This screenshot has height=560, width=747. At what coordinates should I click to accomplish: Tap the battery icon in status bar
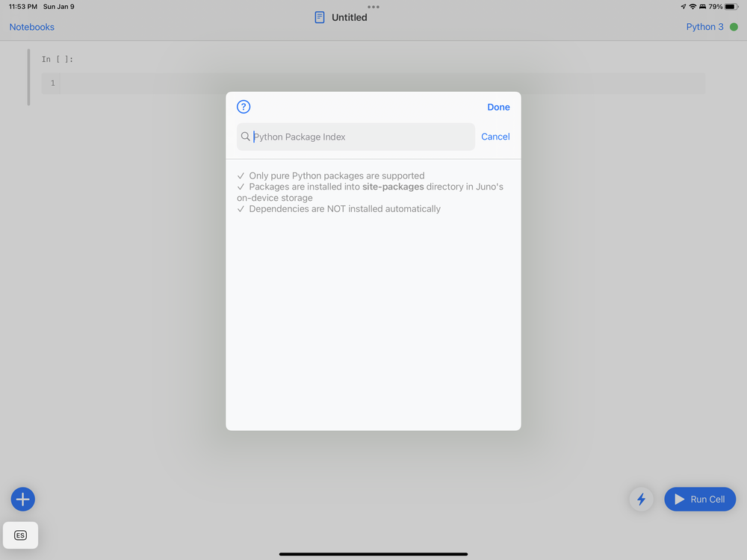(731, 7)
